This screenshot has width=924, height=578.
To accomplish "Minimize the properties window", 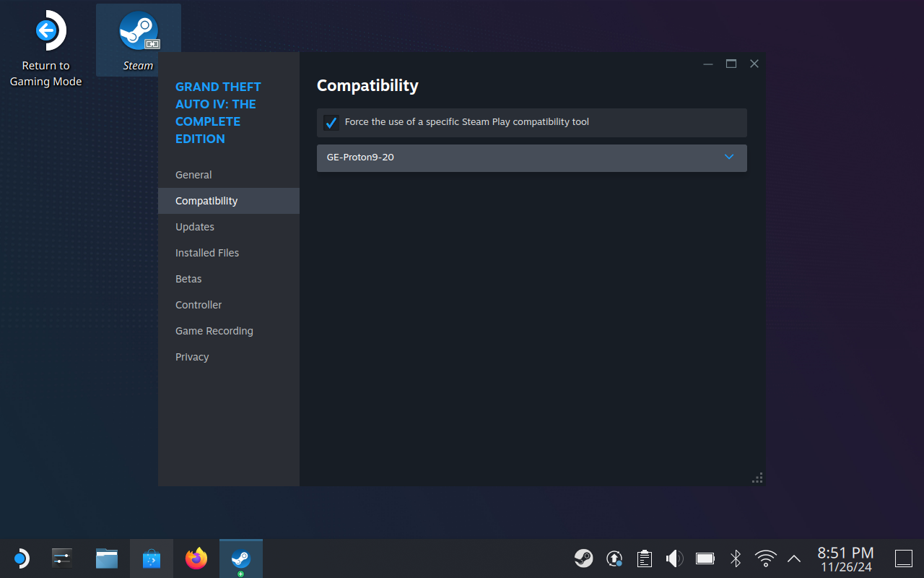I will click(x=708, y=64).
